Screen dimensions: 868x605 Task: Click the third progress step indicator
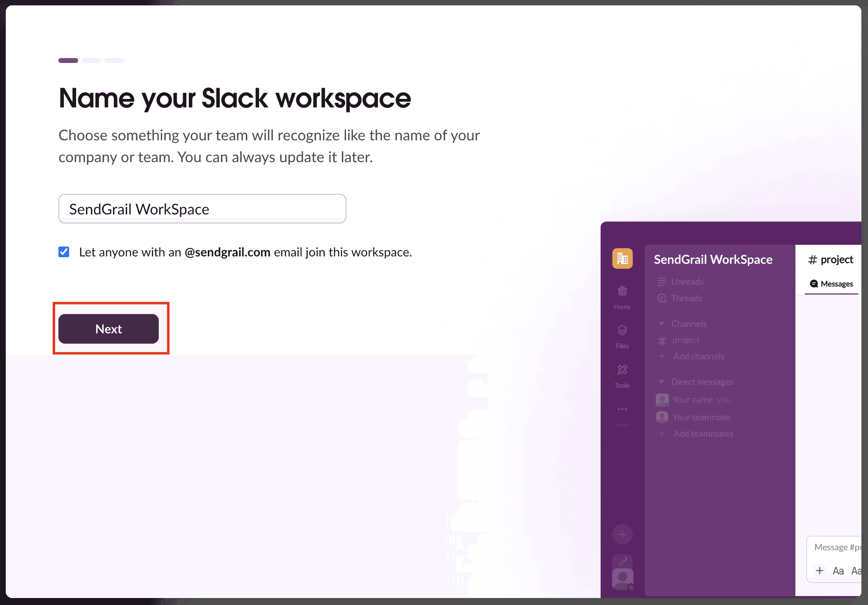tap(114, 60)
